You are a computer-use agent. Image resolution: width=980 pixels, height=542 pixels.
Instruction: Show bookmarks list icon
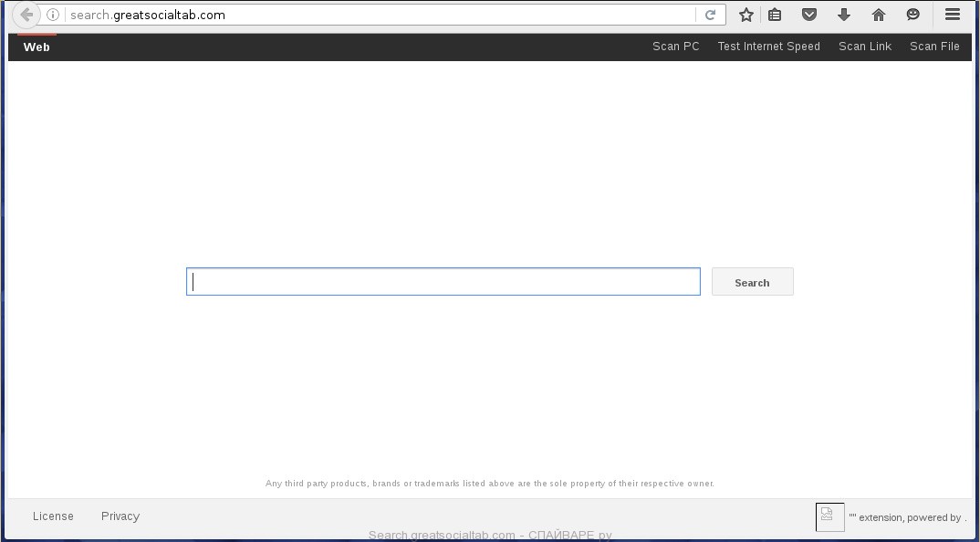click(775, 15)
